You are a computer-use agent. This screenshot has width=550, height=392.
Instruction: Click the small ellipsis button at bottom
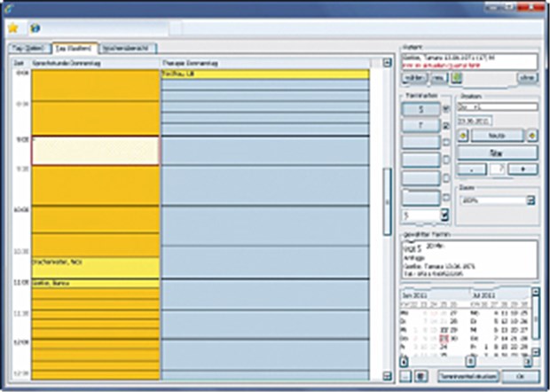(405, 377)
